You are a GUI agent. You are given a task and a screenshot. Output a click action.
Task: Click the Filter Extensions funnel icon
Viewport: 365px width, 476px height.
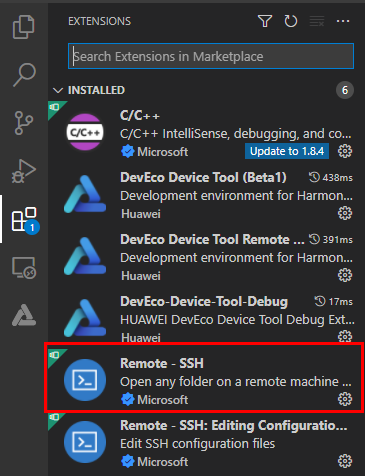[265, 21]
